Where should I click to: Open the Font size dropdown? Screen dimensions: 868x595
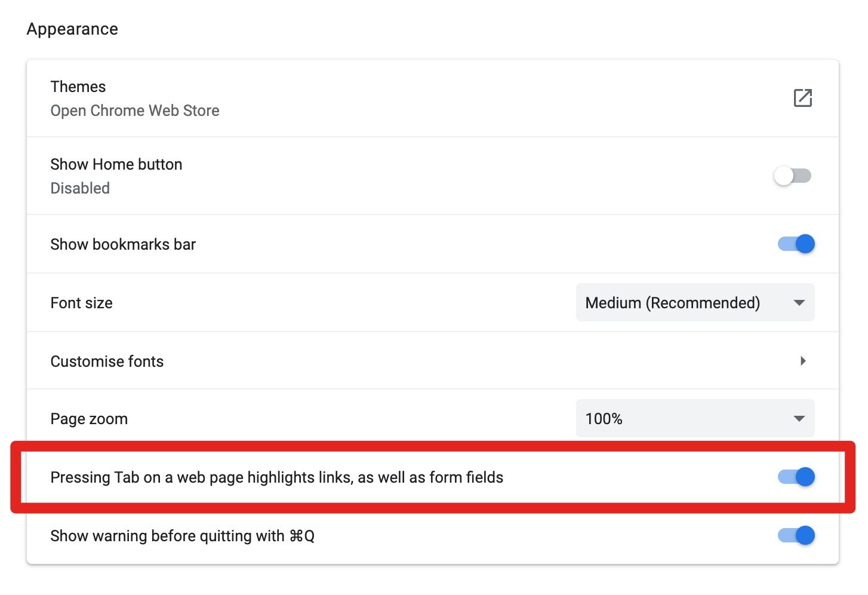(x=694, y=303)
